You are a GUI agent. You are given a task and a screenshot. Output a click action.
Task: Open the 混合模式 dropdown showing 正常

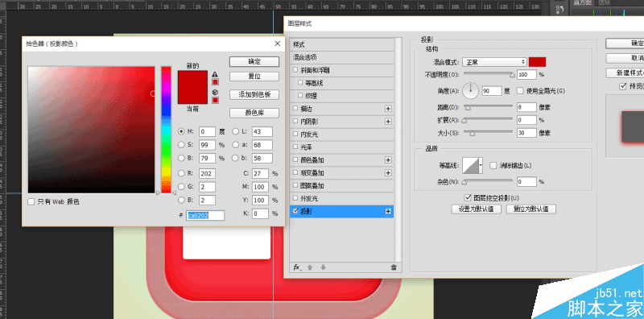pyautogui.click(x=494, y=62)
